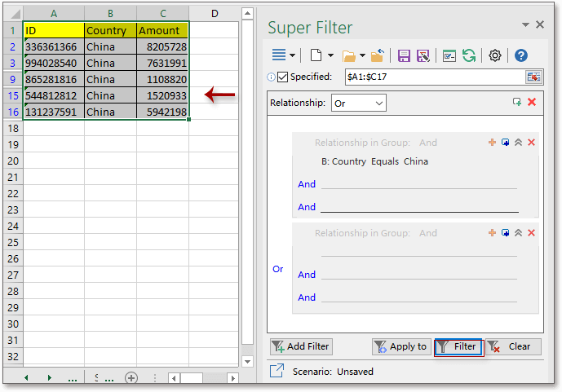Click the Save scenario icon
The width and height of the screenshot is (562, 392).
tap(404, 55)
